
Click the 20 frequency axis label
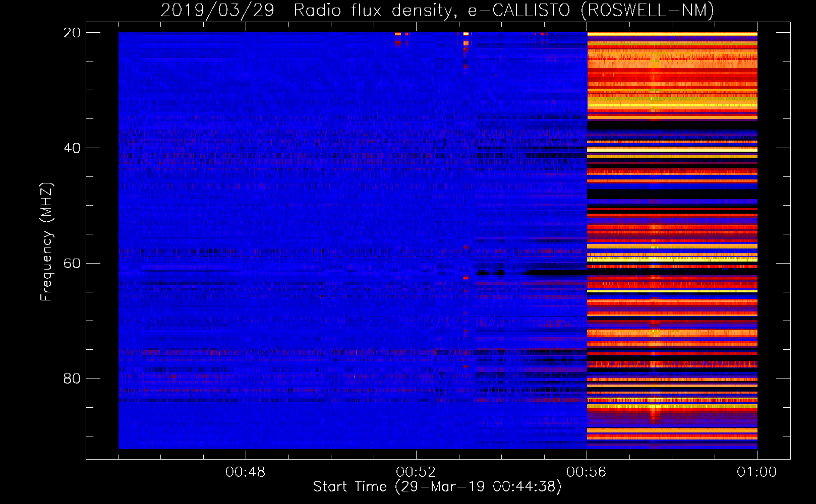pyautogui.click(x=72, y=33)
